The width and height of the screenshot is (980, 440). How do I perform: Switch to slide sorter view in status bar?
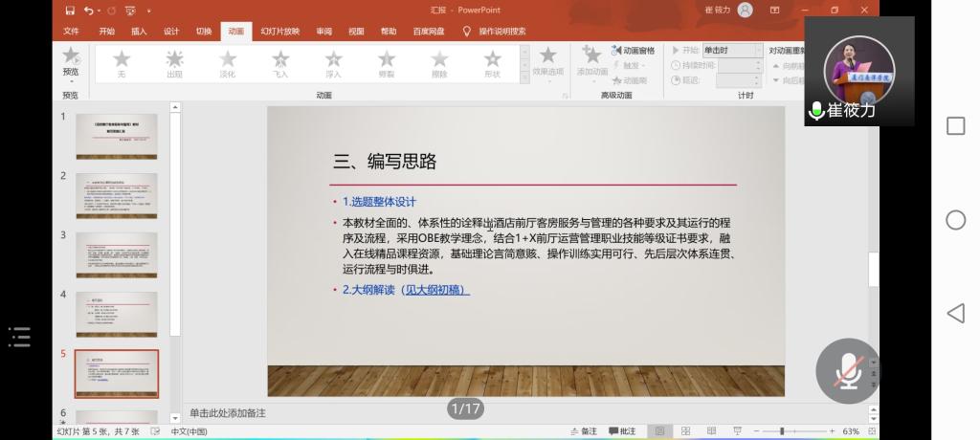(685, 431)
